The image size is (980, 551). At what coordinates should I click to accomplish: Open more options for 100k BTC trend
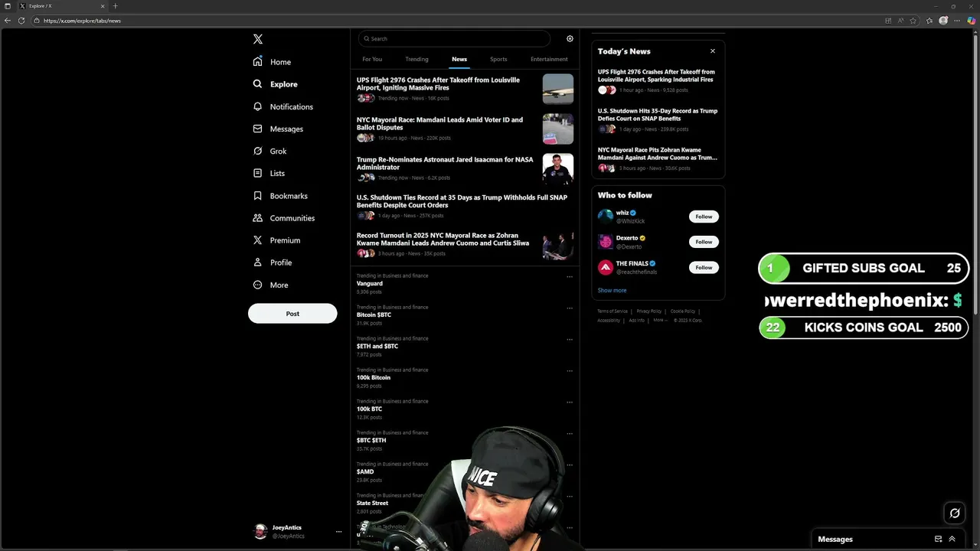[x=570, y=403]
